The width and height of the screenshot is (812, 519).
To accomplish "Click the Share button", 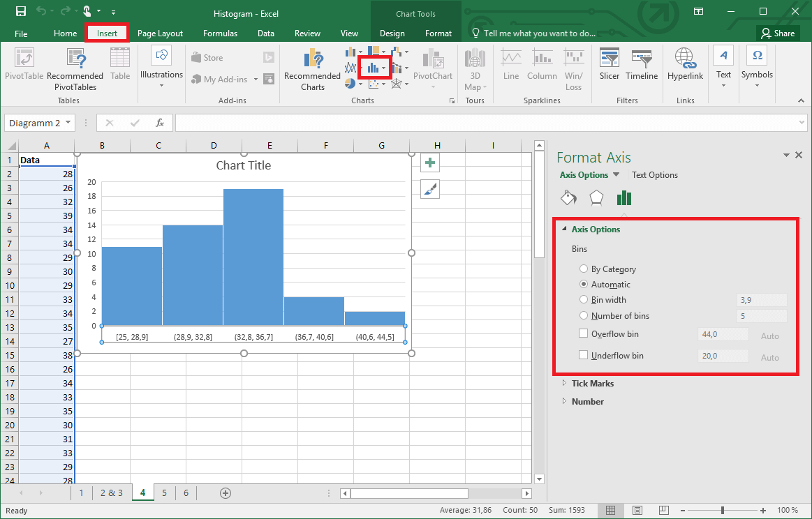I will pyautogui.click(x=778, y=33).
